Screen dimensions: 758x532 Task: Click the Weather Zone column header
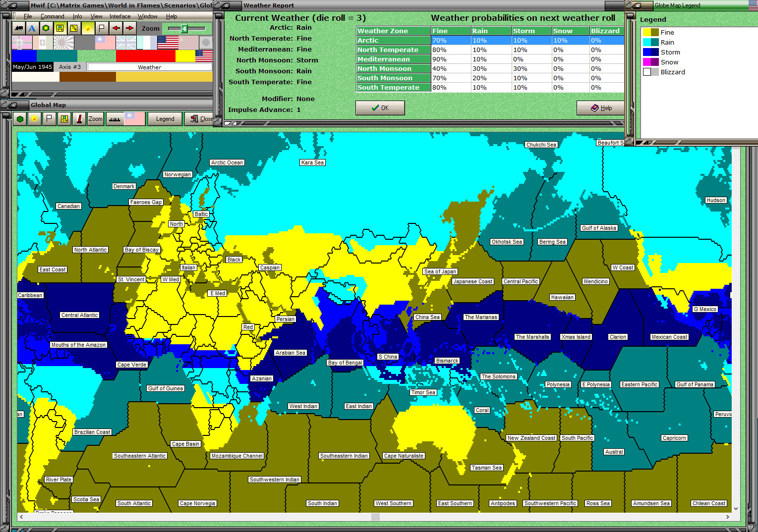[x=393, y=31]
